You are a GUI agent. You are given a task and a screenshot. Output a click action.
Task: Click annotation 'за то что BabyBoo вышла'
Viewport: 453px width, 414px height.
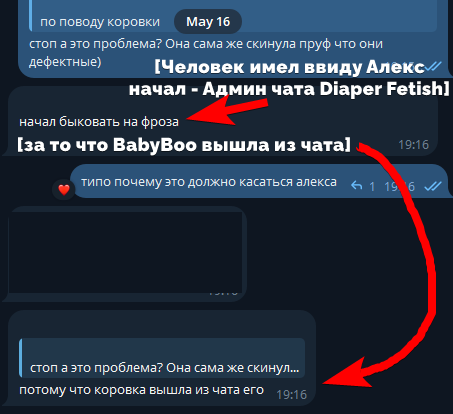click(184, 145)
